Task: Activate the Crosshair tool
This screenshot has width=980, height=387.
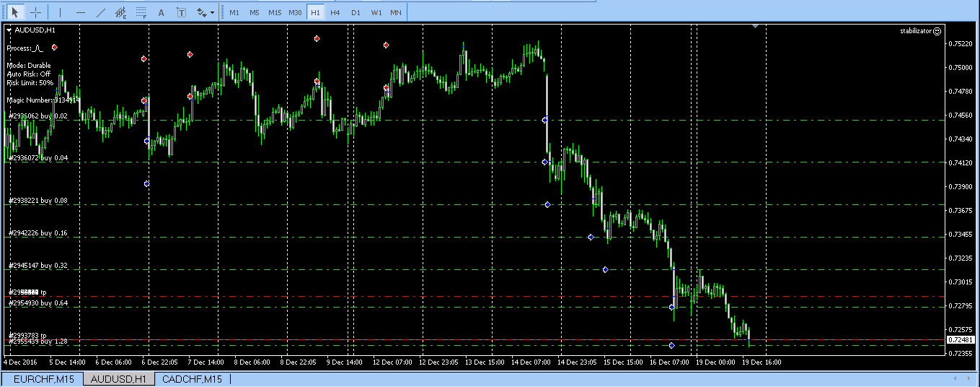Action: click(x=35, y=12)
